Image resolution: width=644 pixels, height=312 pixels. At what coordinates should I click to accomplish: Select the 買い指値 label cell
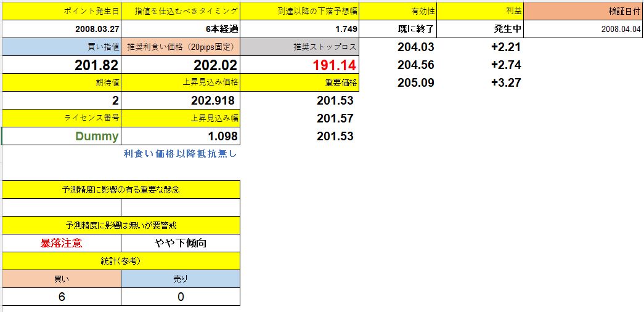[62, 47]
